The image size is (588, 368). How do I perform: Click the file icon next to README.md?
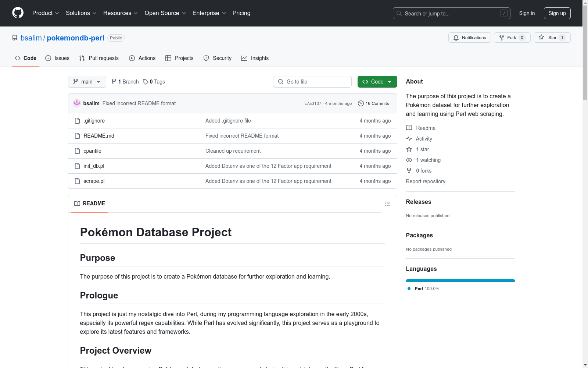tap(77, 136)
